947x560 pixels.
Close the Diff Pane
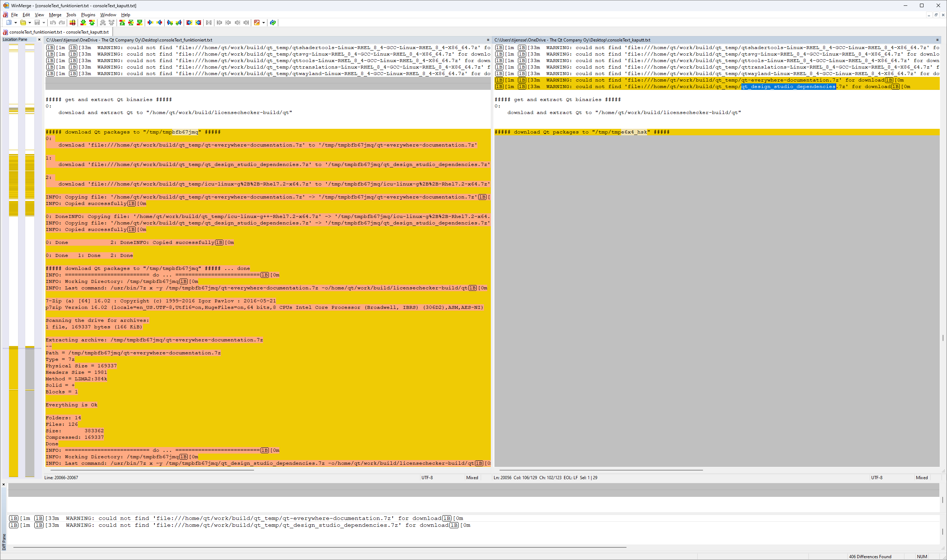[4, 485]
